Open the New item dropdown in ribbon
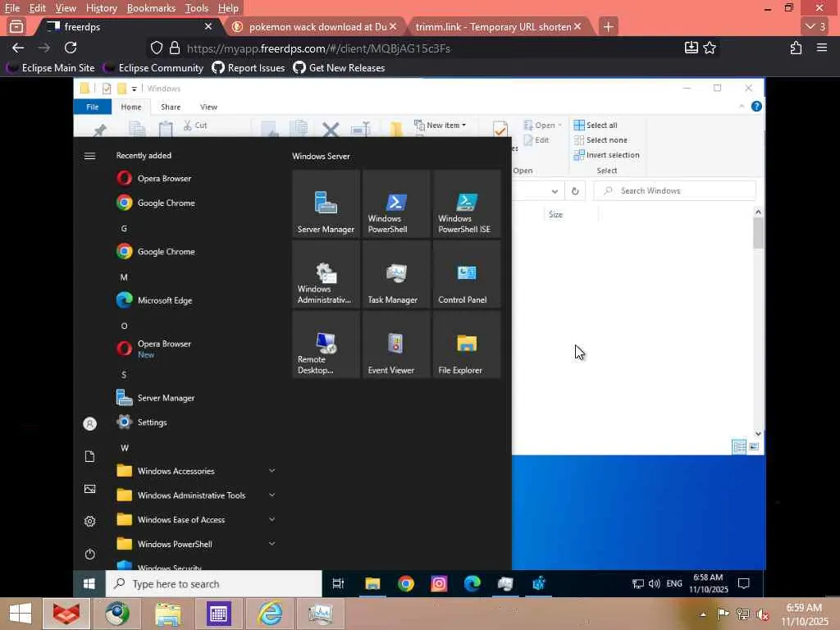This screenshot has width=840, height=630. coord(441,125)
